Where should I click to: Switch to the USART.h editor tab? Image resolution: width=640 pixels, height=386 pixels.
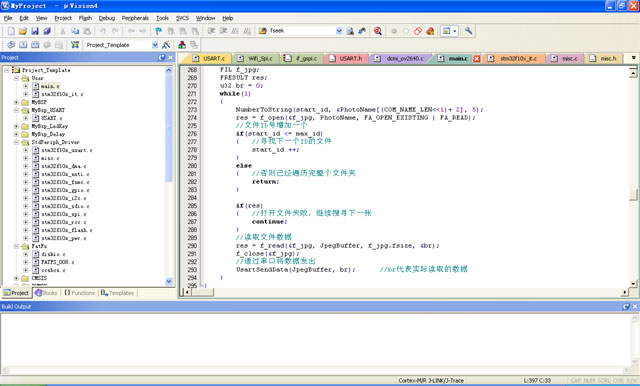point(346,59)
